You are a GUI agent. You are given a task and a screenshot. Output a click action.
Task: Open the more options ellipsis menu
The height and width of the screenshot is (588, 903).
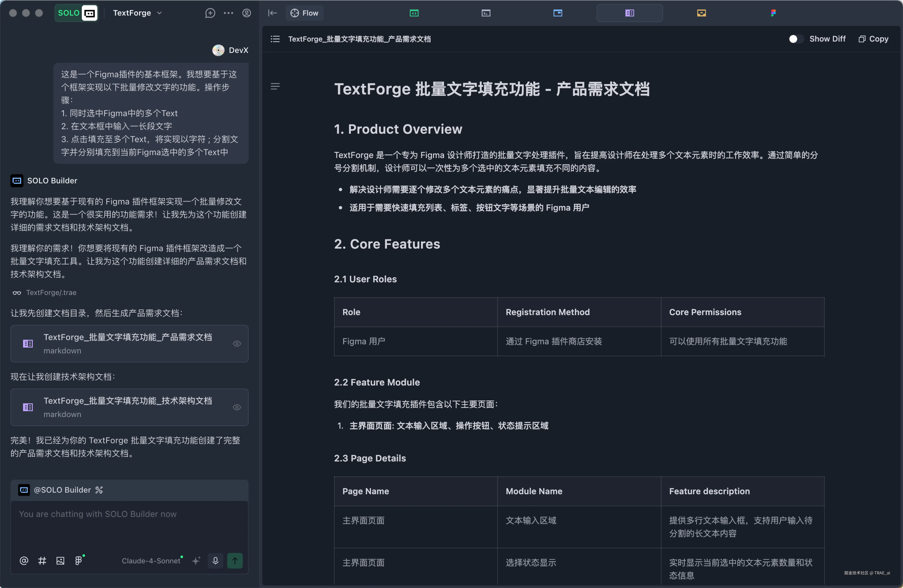point(228,13)
